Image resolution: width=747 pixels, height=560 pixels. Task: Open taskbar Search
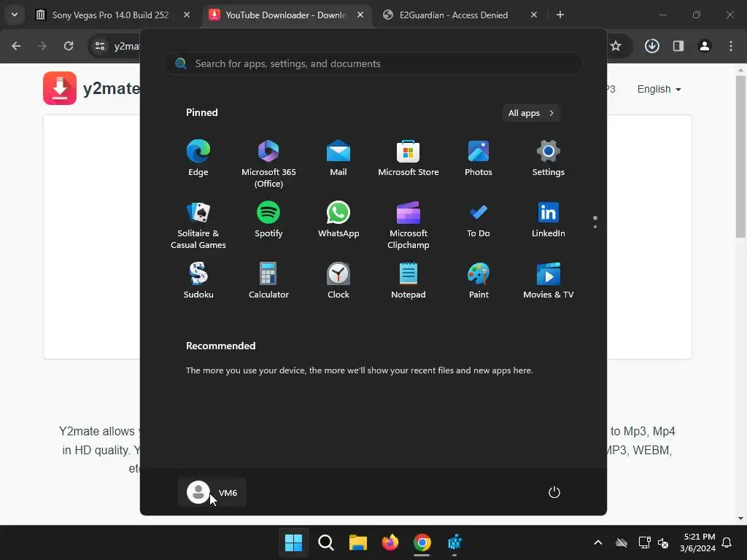(x=326, y=542)
